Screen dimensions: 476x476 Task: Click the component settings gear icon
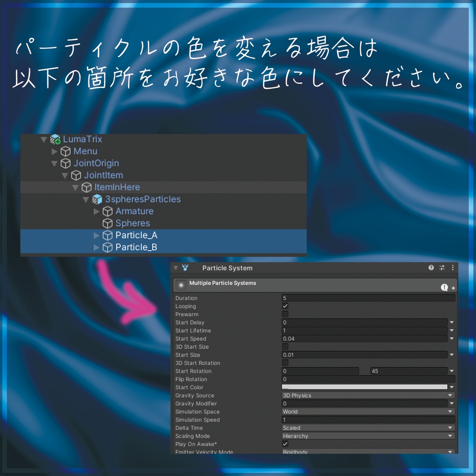pyautogui.click(x=442, y=268)
